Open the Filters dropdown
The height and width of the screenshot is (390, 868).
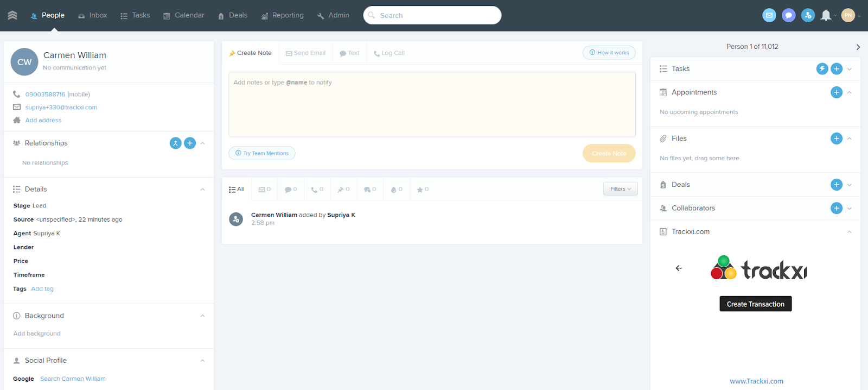pyautogui.click(x=620, y=189)
